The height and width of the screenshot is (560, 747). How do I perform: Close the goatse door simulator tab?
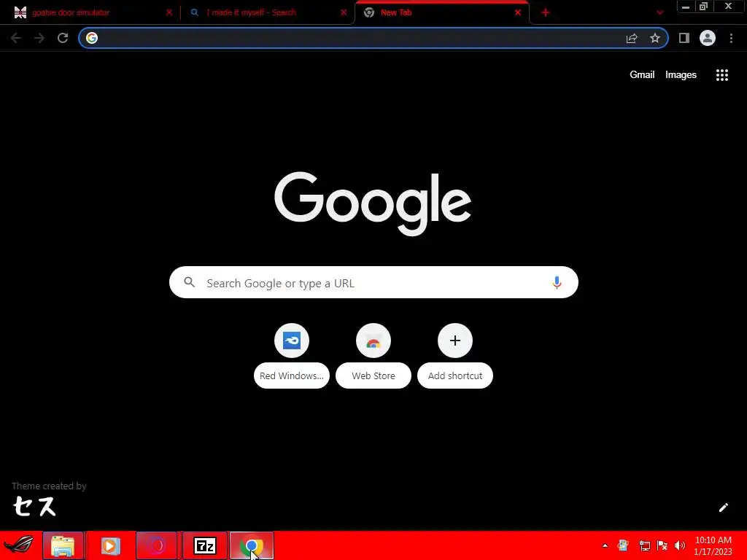point(169,13)
